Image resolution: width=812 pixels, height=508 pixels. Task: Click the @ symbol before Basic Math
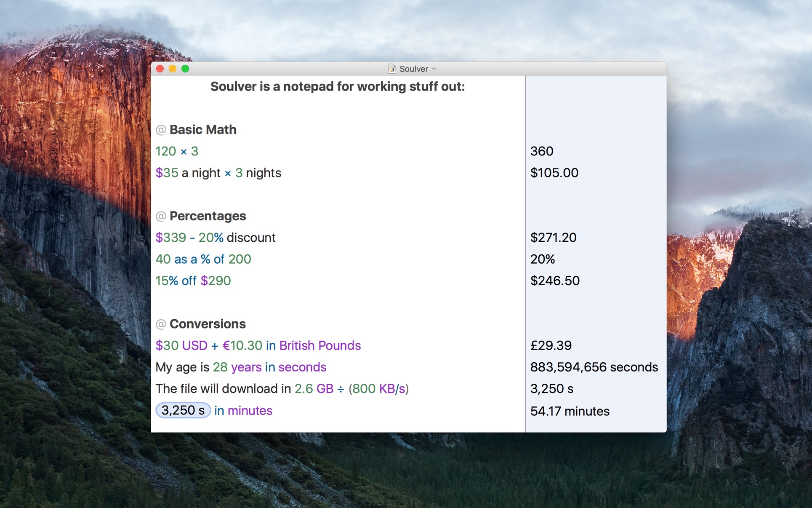point(161,130)
